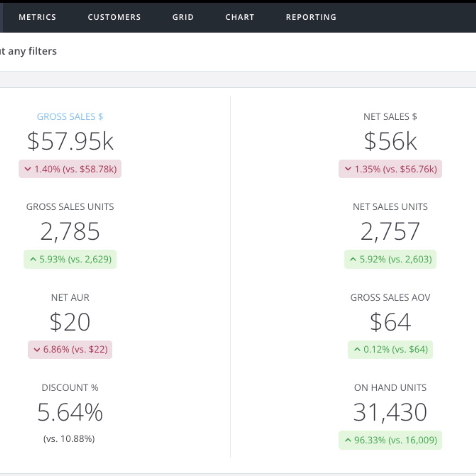Open the Reporting tab

pyautogui.click(x=311, y=17)
